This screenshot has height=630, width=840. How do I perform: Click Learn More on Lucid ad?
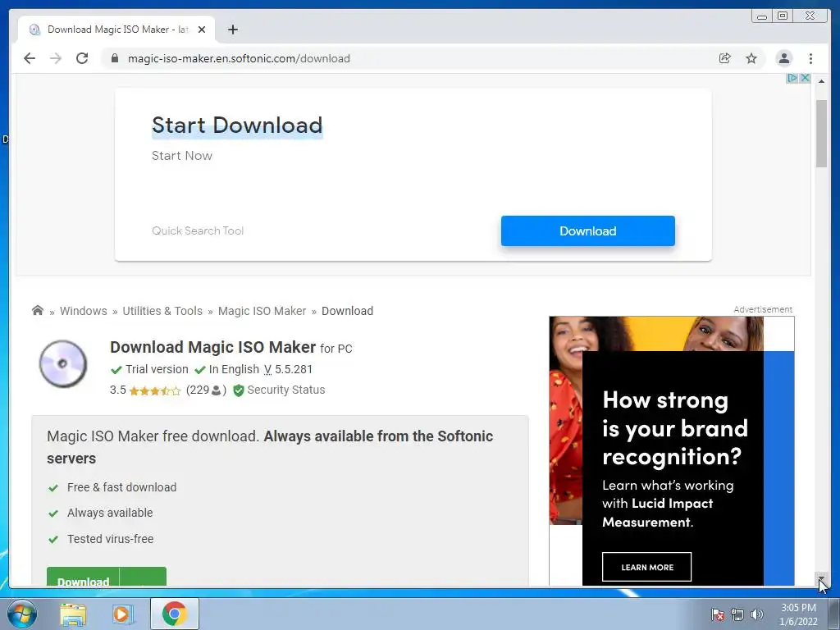(646, 567)
